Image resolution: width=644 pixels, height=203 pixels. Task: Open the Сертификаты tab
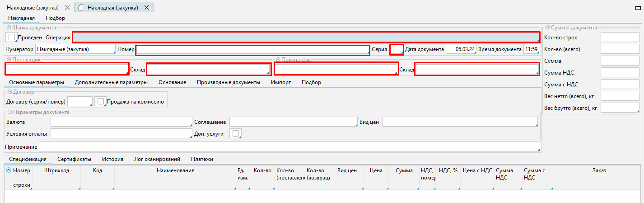[74, 159]
